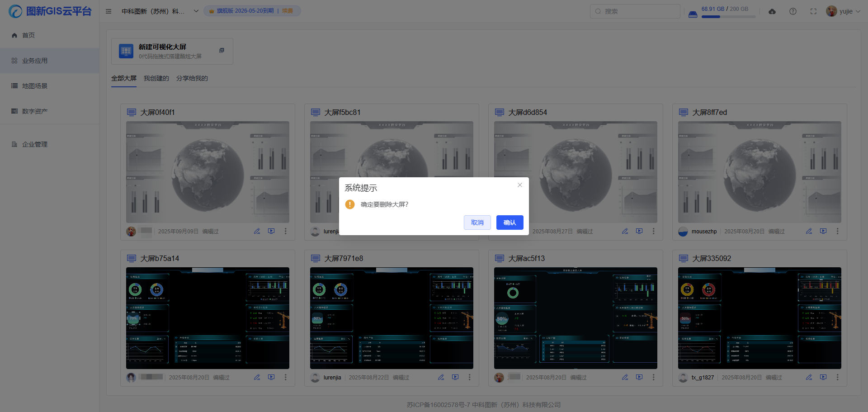The width and height of the screenshot is (868, 412).
Task: Toggle fullscreen mode icon
Action: pos(813,11)
